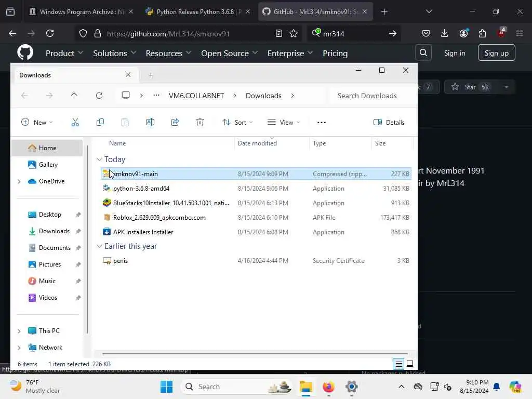Click the Share icon in Explorer toolbar
532x399 pixels.
click(175, 122)
